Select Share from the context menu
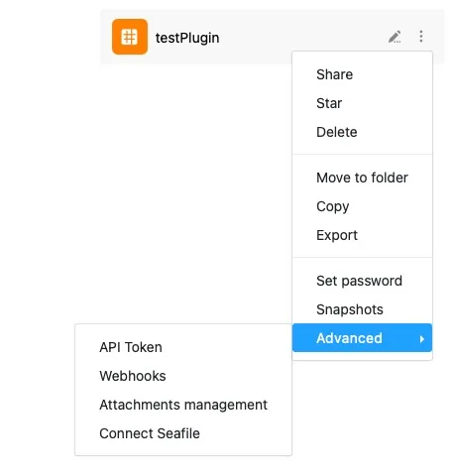 point(363,74)
